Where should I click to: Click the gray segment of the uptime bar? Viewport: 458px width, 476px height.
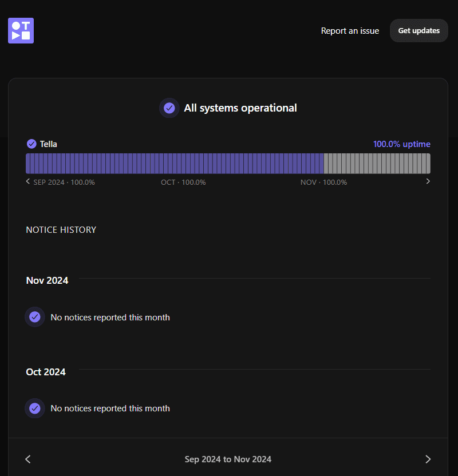(x=377, y=163)
